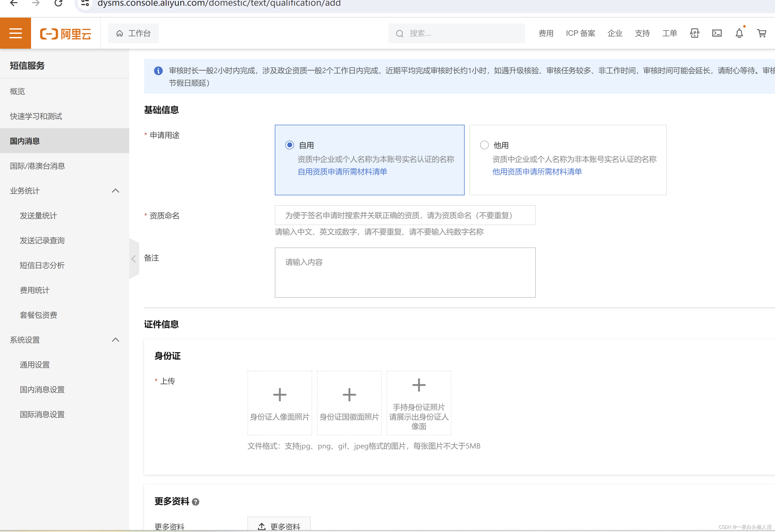
Task: Open the 支持 header menu
Action: [x=642, y=33]
